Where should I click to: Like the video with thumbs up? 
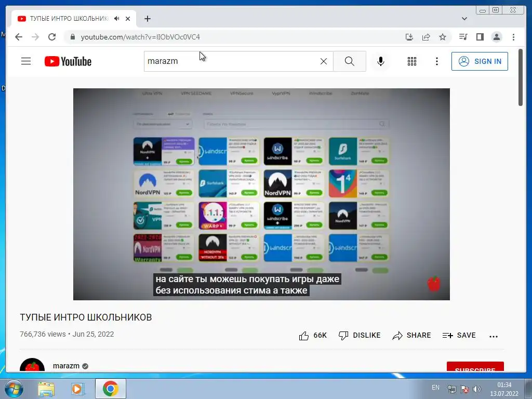[x=312, y=336]
